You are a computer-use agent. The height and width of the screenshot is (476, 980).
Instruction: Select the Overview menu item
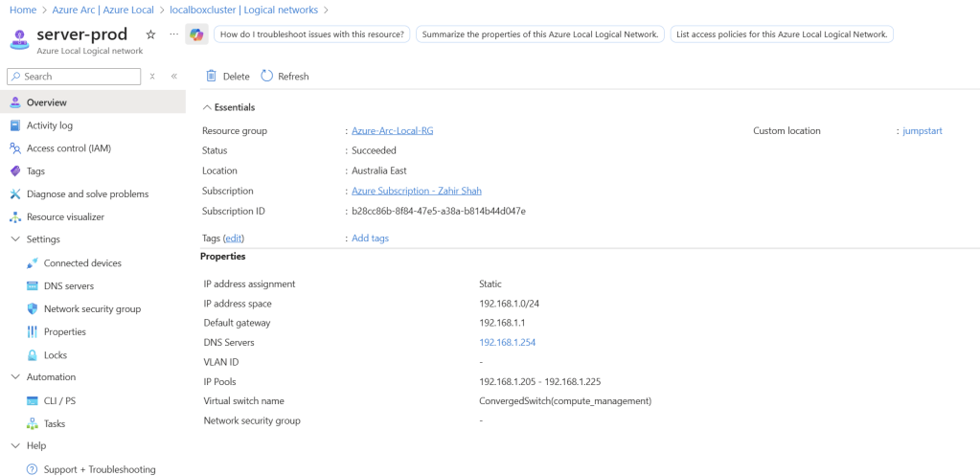tap(46, 102)
